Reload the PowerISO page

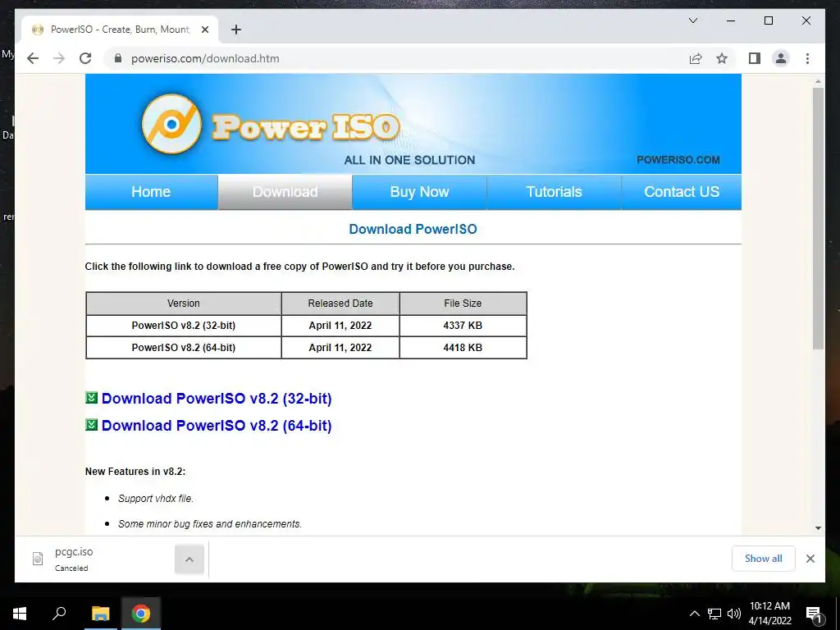point(85,58)
